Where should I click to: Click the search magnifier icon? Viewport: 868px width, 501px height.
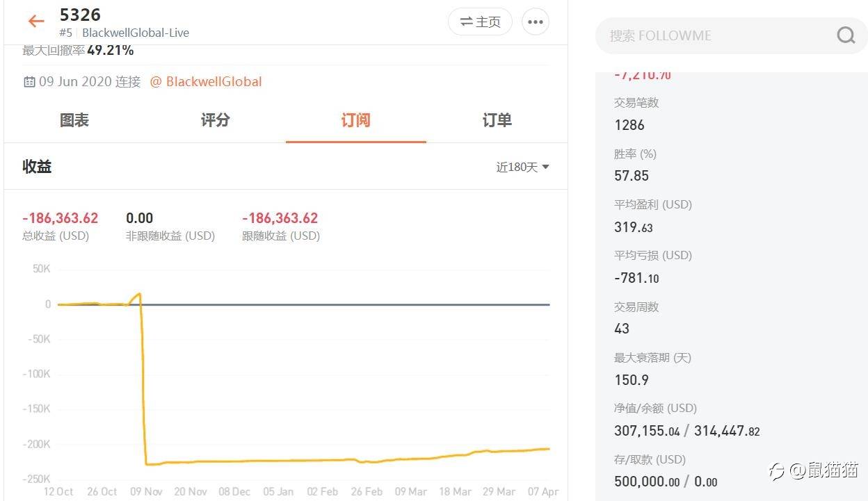[x=846, y=35]
